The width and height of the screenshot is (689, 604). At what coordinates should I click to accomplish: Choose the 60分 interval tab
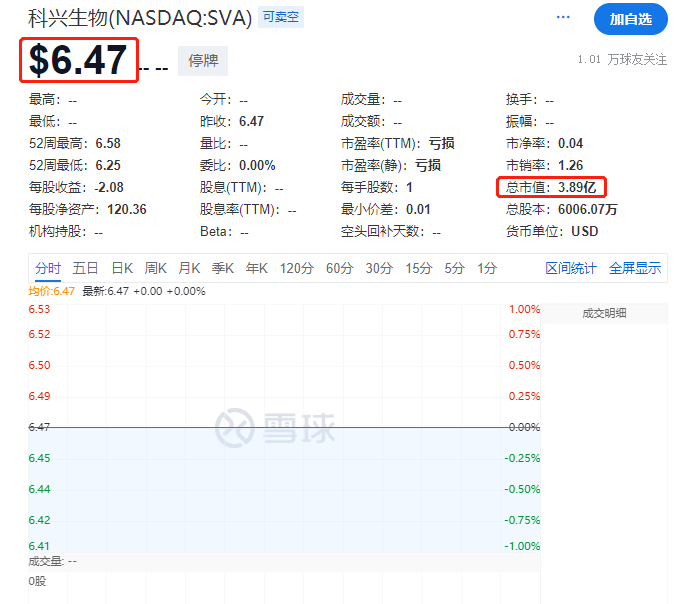(x=340, y=268)
